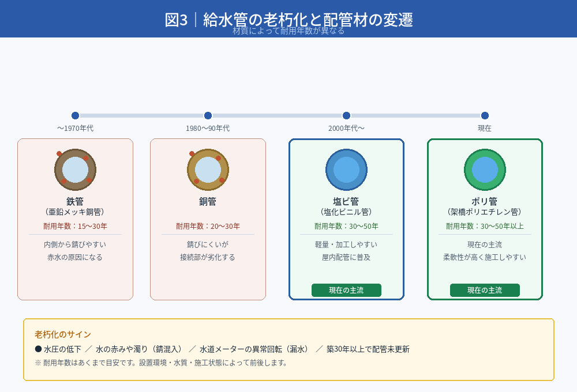The height and width of the screenshot is (392, 577).
Task: Click the black bullet before 水圧の低下
Action: click(38, 349)
